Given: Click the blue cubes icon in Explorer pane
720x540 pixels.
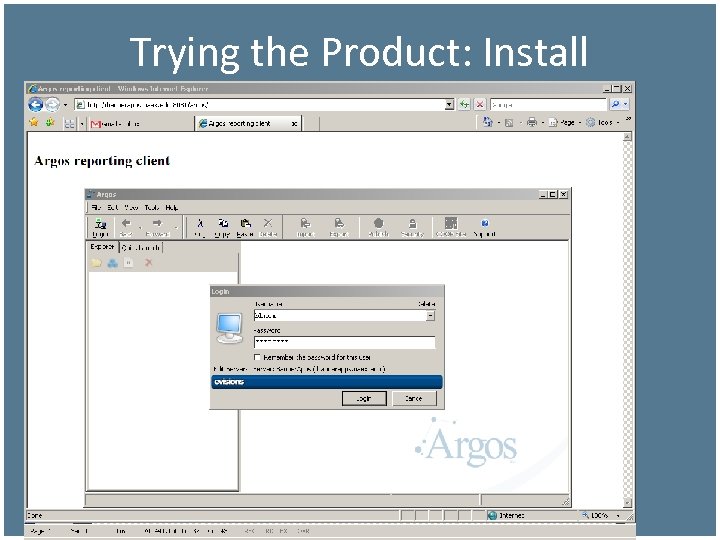Looking at the screenshot, I should (112, 263).
